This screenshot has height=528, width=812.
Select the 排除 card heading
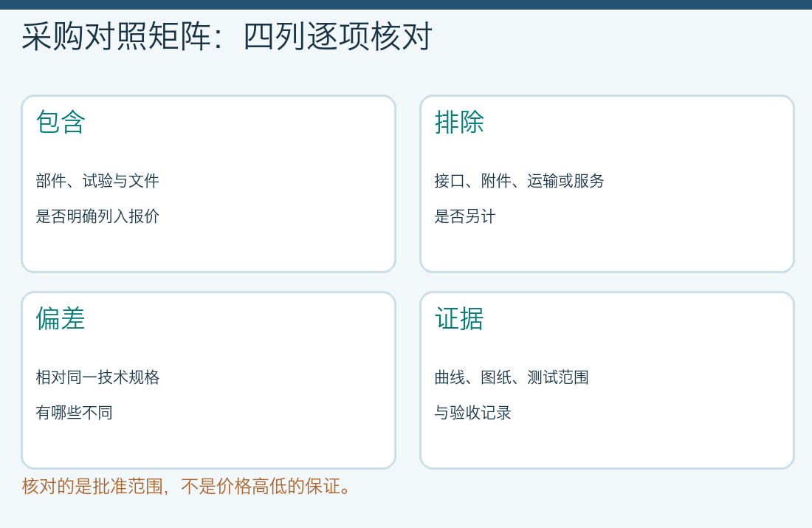(x=459, y=123)
